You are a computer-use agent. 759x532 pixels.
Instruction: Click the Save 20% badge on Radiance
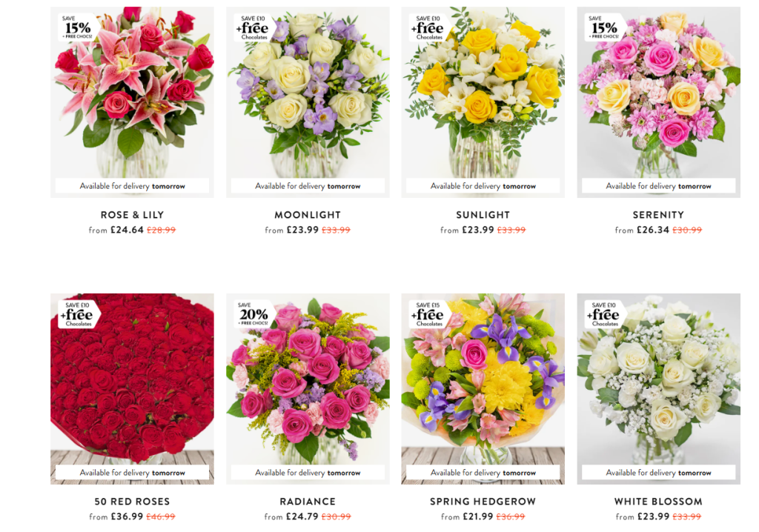[x=253, y=314]
